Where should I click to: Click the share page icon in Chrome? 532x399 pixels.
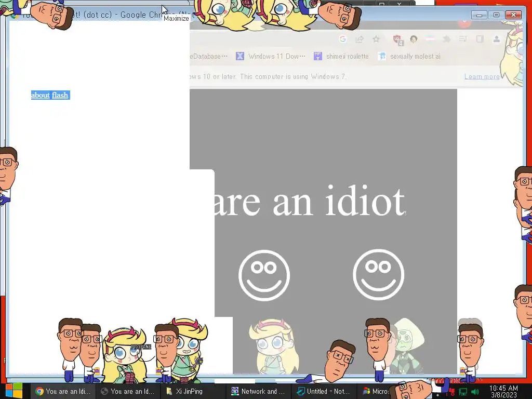click(x=360, y=39)
